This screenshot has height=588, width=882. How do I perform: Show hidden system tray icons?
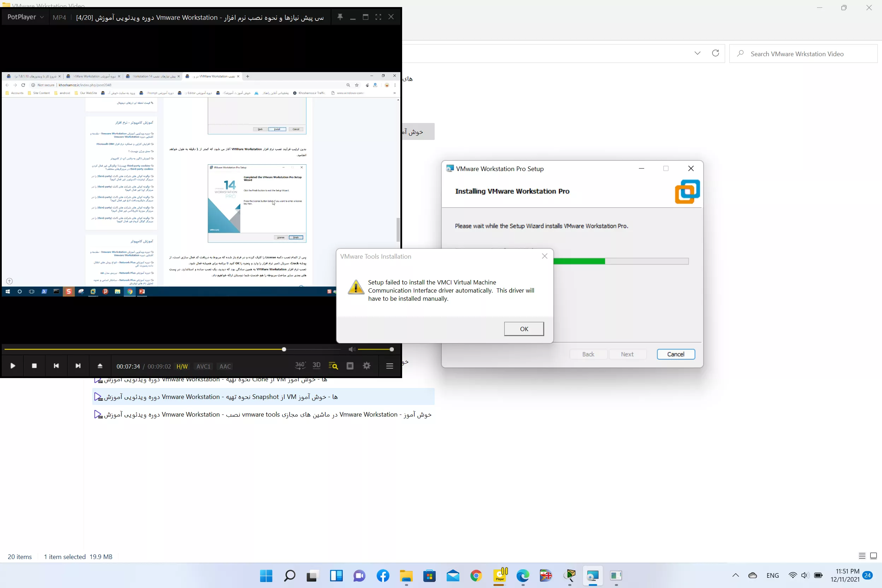(736, 575)
